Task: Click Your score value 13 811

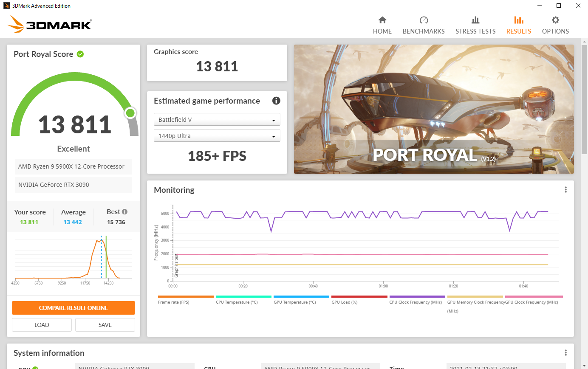Action: (x=29, y=222)
